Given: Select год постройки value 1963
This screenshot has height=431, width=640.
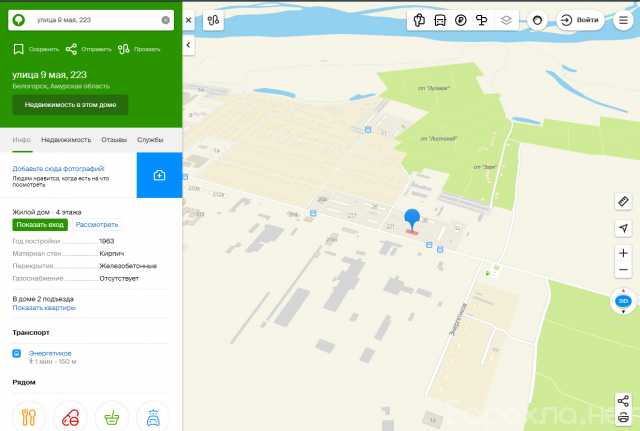Looking at the screenshot, I should coord(107,241).
